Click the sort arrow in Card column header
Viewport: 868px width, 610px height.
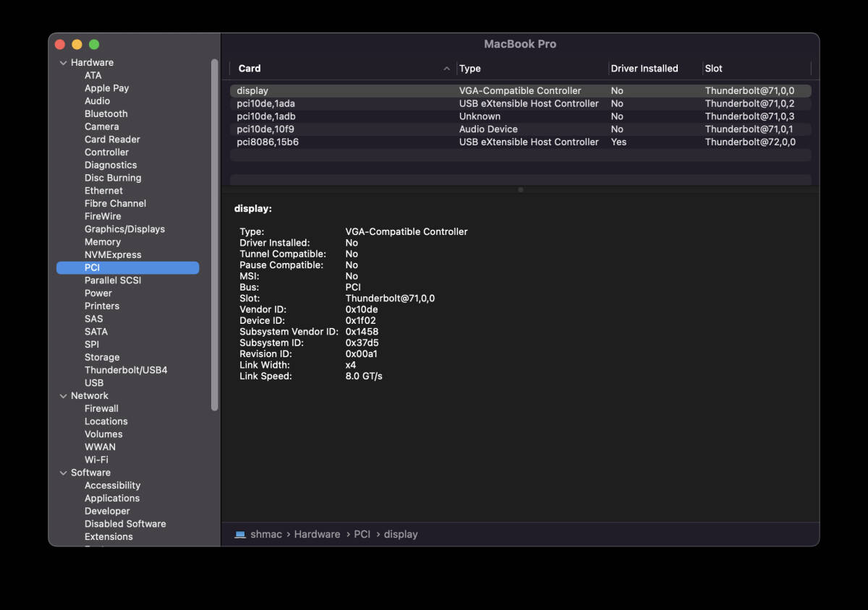(x=446, y=69)
